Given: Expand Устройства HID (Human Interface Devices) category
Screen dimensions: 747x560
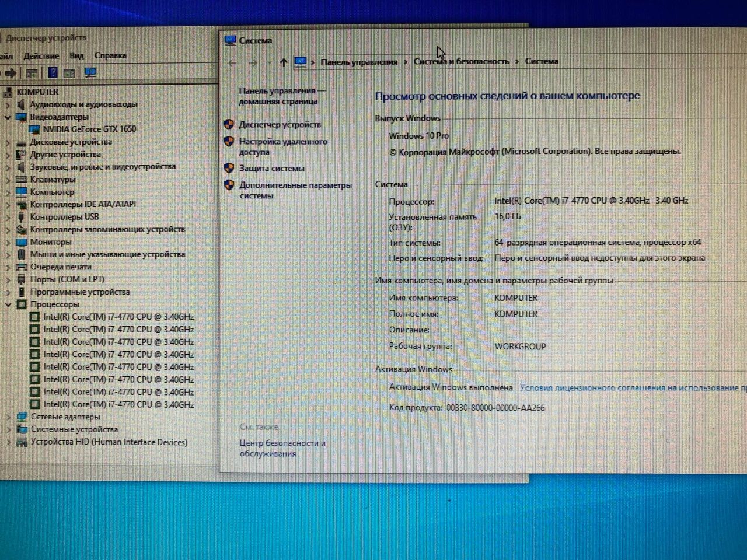Looking at the screenshot, I should 8,442.
